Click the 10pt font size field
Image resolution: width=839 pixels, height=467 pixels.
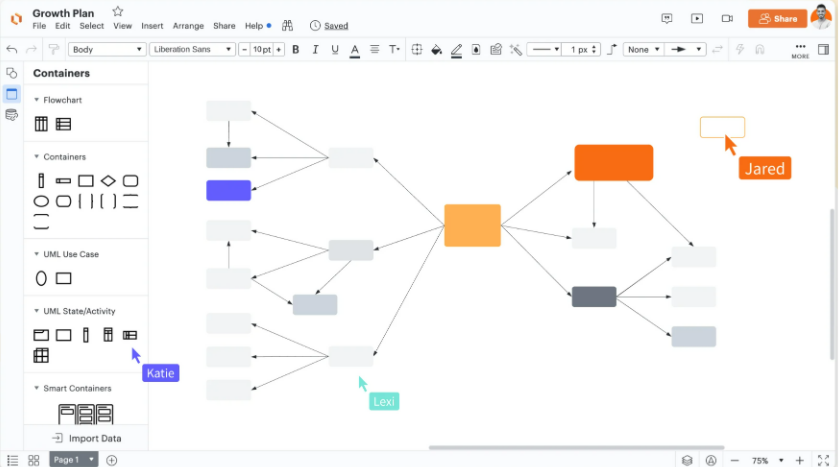(x=262, y=50)
